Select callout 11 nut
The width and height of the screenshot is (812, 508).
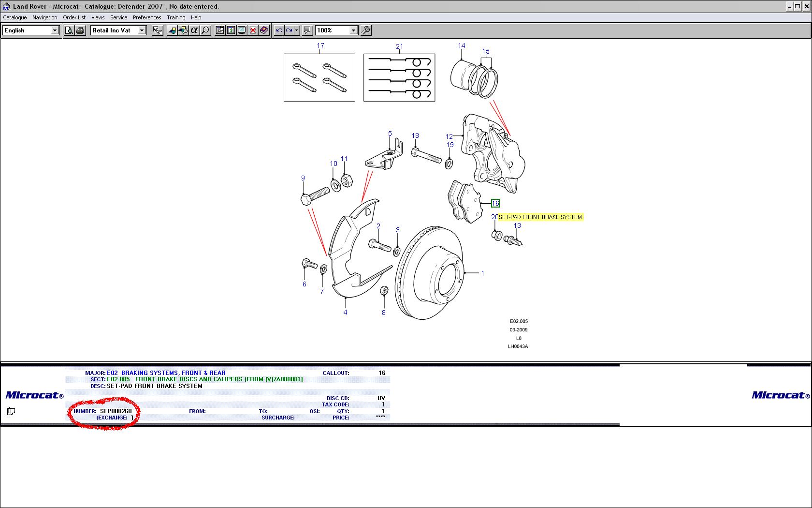click(344, 159)
